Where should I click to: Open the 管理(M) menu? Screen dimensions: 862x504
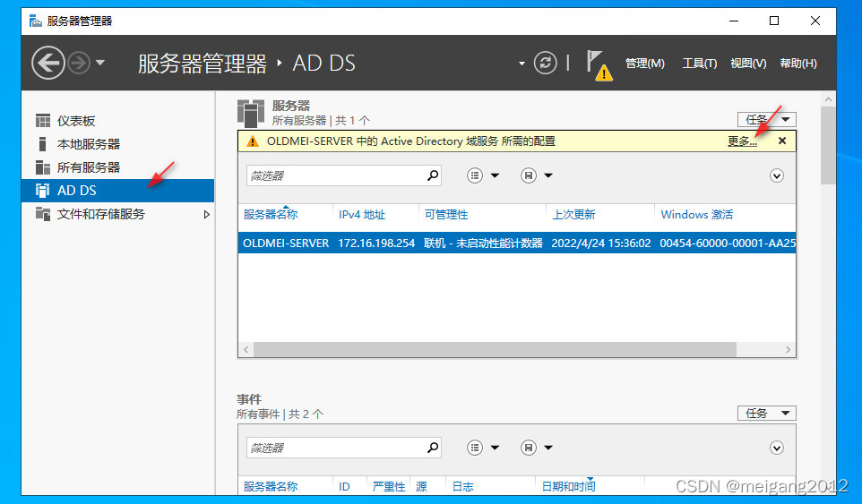(644, 64)
